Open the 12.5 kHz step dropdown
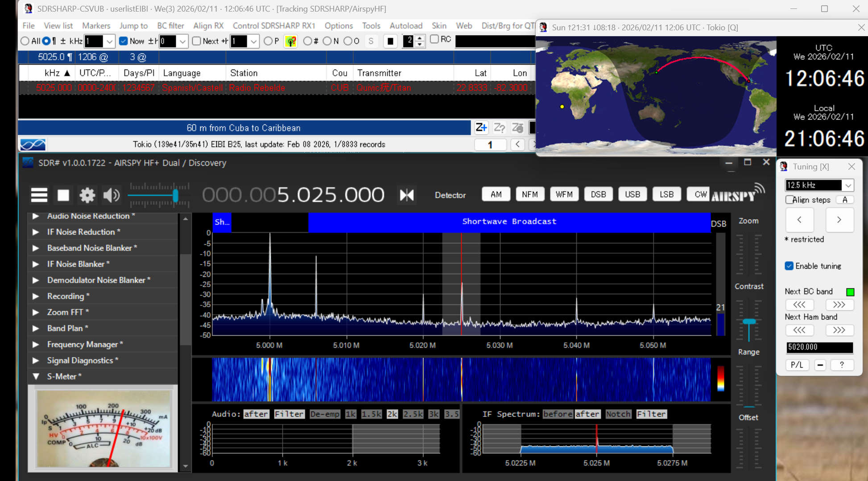 click(x=848, y=185)
